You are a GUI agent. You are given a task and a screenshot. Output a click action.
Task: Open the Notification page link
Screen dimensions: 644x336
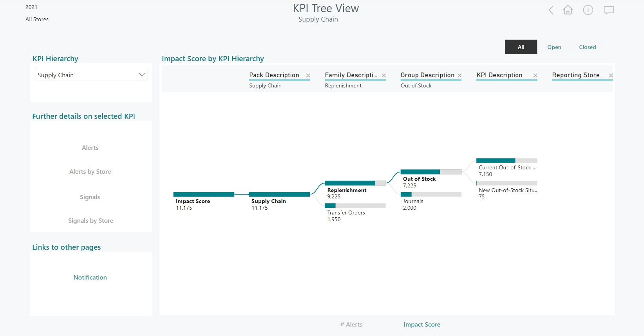pyautogui.click(x=90, y=278)
